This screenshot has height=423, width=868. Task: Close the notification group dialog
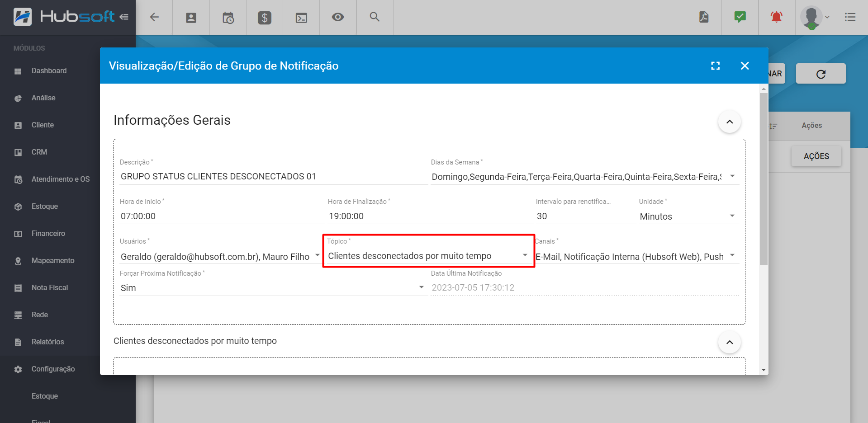(x=745, y=66)
